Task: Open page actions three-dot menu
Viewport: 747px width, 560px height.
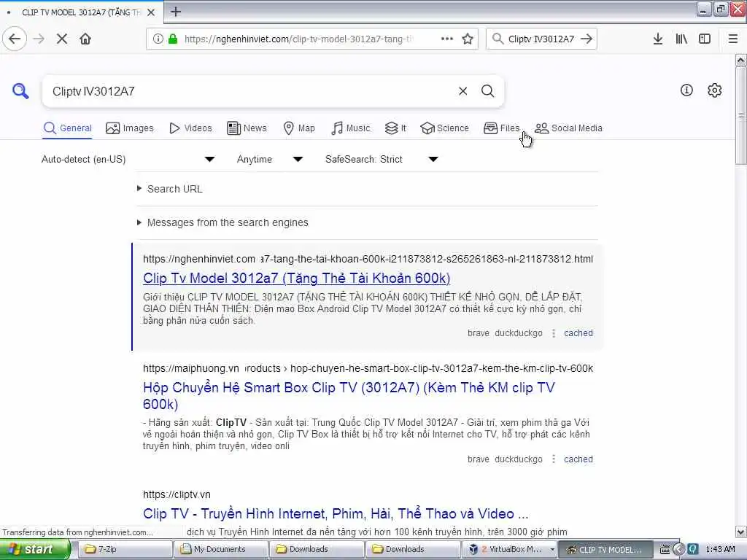Action: (447, 39)
